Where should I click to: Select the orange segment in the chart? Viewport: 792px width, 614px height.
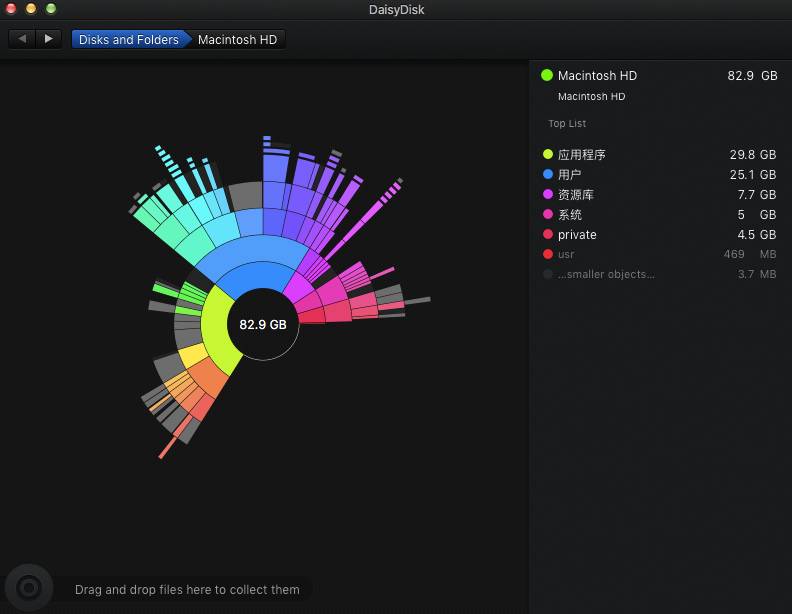(210, 376)
